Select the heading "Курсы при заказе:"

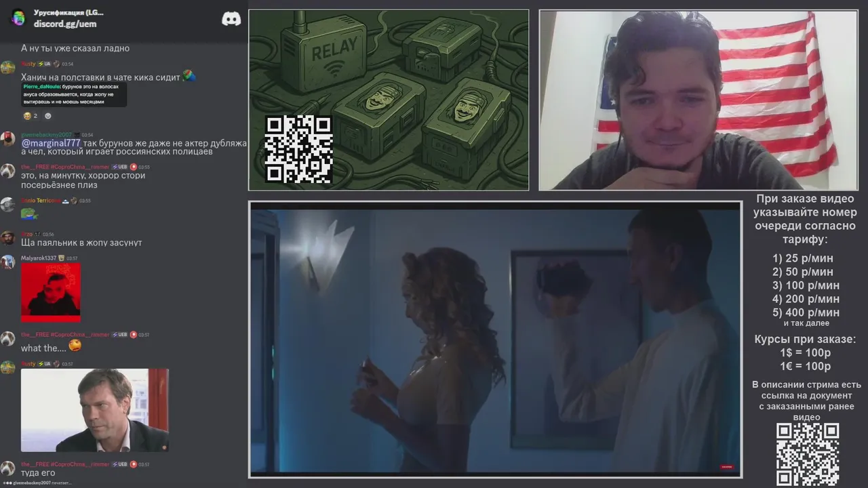pos(805,340)
